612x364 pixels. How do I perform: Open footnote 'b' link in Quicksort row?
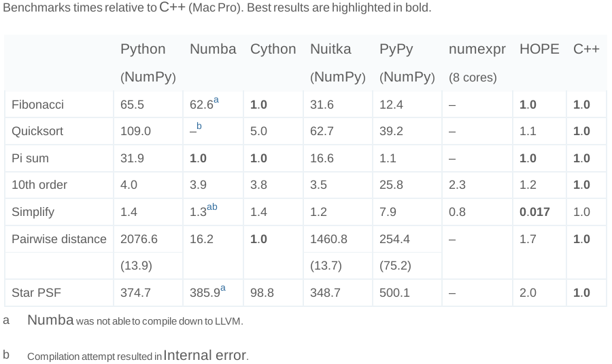coord(199,127)
